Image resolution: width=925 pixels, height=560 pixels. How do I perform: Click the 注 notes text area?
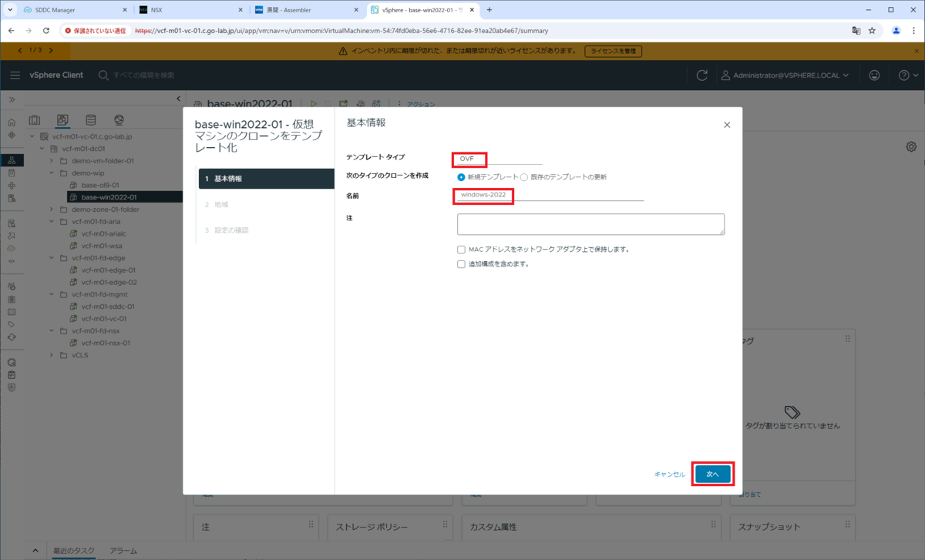590,224
